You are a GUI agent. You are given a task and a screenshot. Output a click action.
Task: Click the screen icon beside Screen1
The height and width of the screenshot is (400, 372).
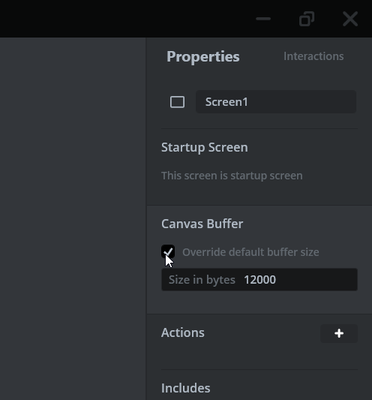(177, 102)
